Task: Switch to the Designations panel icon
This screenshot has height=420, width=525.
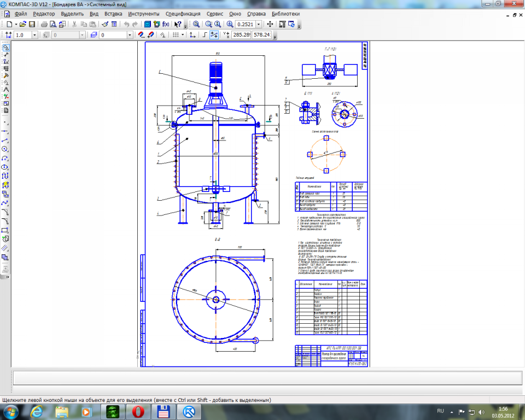Action: tap(5, 62)
